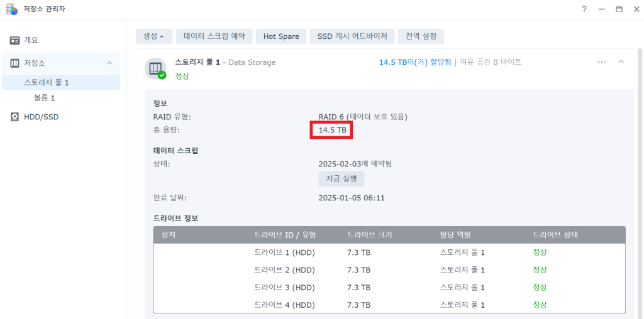Image resolution: width=644 pixels, height=319 pixels.
Task: Click the 개요 overview sidebar icon
Action: [x=15, y=40]
